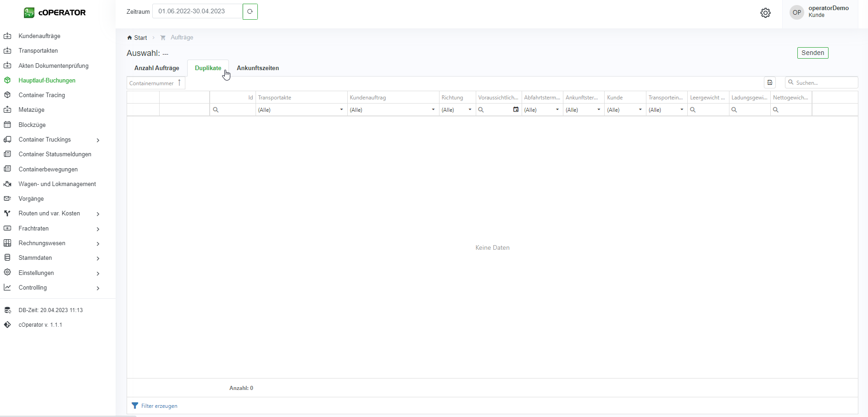The width and height of the screenshot is (868, 417).
Task: Click the Wagen- und Lokmanagement icon
Action: pos(7,184)
